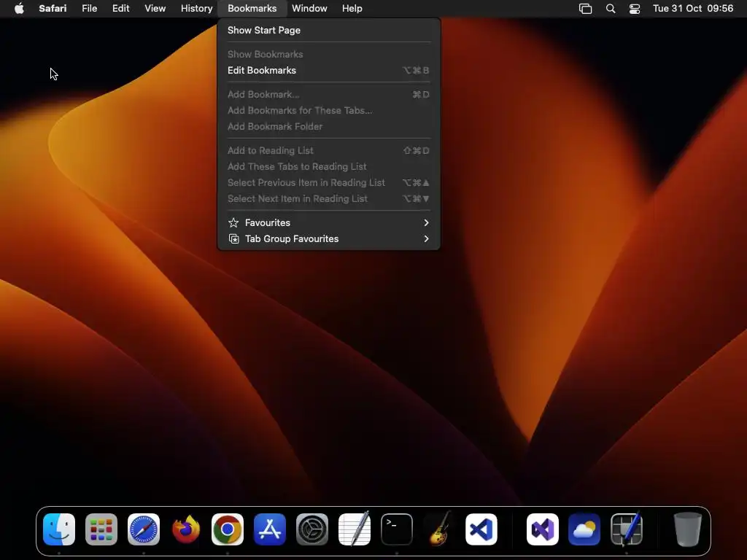Choose Add Bookmark… menu entry

[x=329, y=94]
